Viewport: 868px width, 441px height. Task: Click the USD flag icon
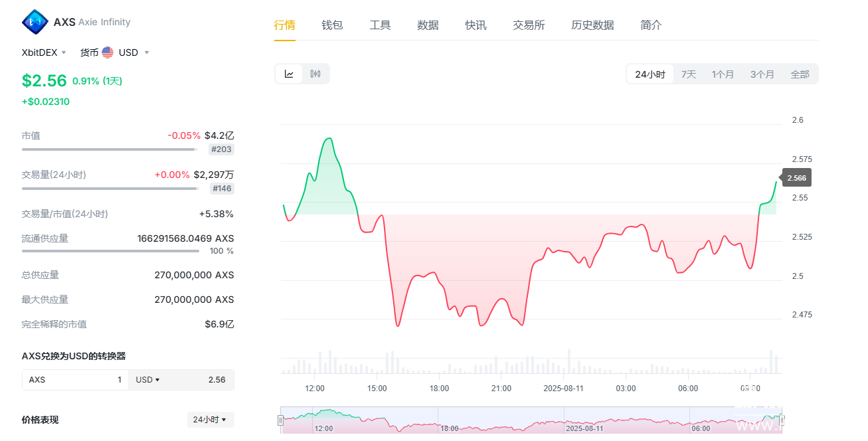108,52
